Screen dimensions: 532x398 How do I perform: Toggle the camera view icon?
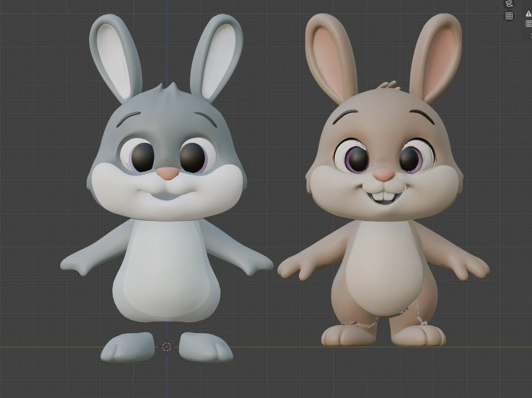(x=509, y=4)
